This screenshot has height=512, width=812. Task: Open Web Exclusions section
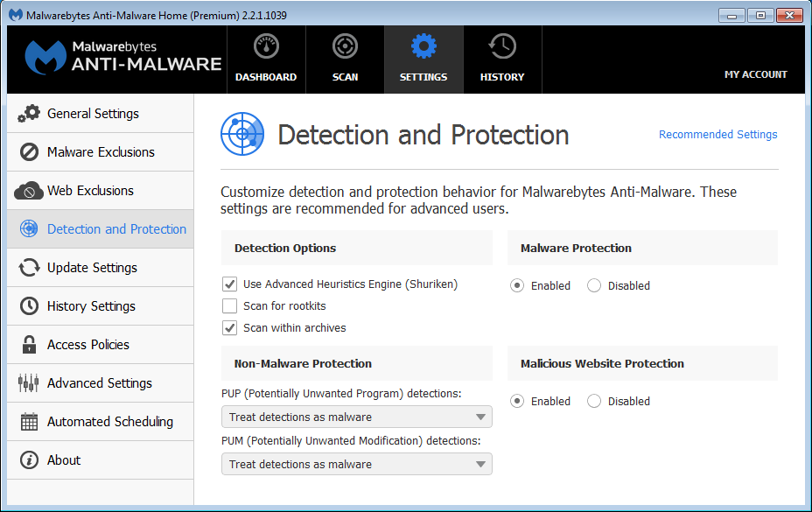(x=101, y=191)
